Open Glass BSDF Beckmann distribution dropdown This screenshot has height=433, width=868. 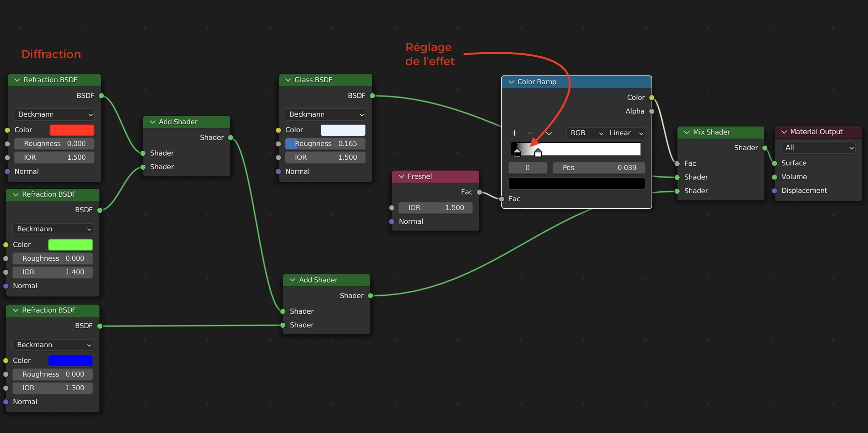click(x=325, y=114)
